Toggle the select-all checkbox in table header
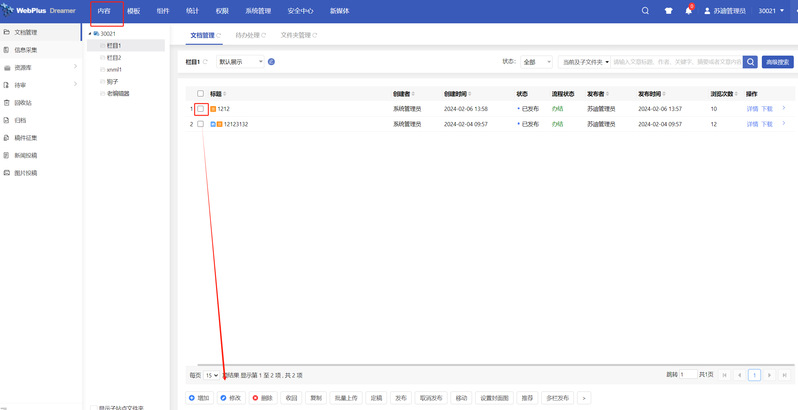This screenshot has width=798, height=410. (x=201, y=94)
